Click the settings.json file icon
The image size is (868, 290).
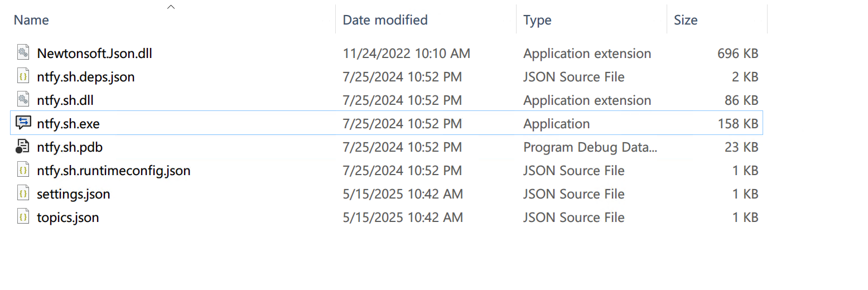click(23, 194)
